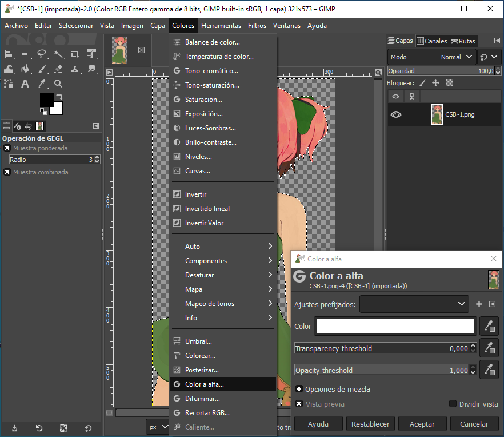The height and width of the screenshot is (437, 504).
Task: Click the black foreground color swatch
Action: point(46,100)
